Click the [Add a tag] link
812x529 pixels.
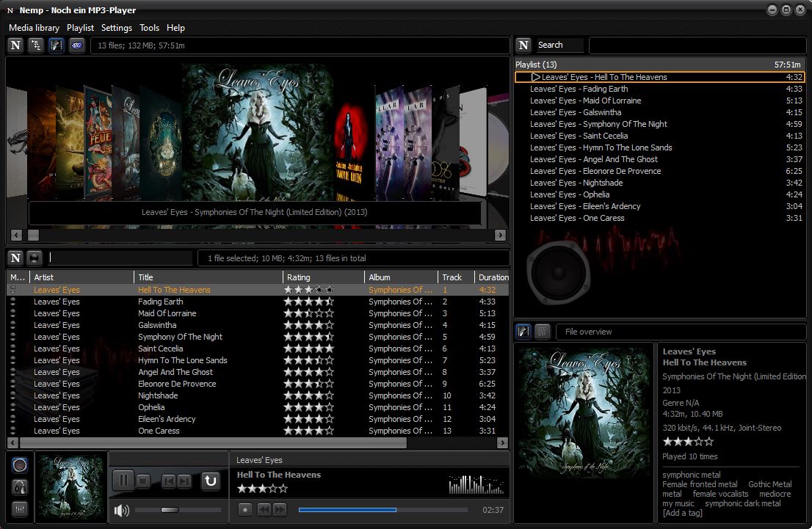click(683, 513)
